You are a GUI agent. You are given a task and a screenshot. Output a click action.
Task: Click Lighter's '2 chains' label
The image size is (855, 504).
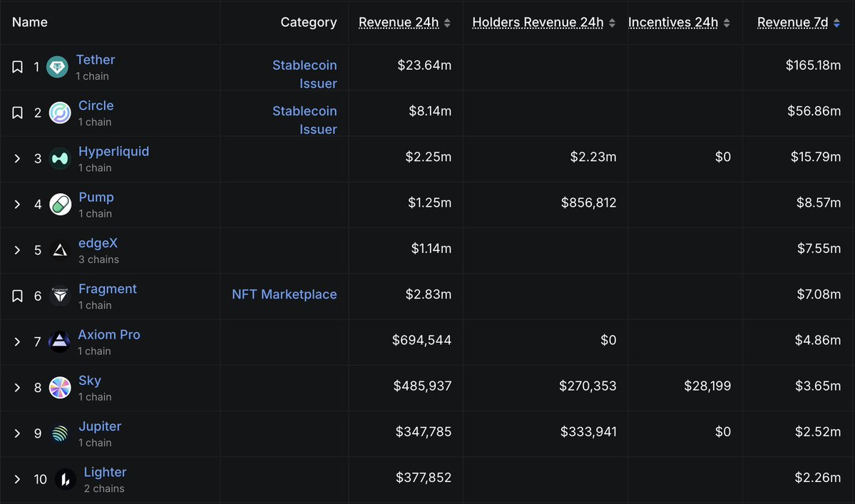[103, 488]
